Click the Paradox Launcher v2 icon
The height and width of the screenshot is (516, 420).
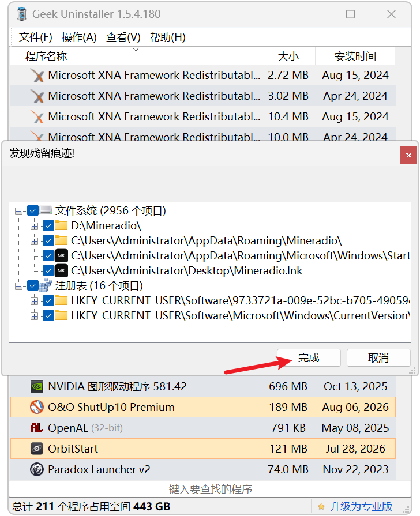(37, 469)
